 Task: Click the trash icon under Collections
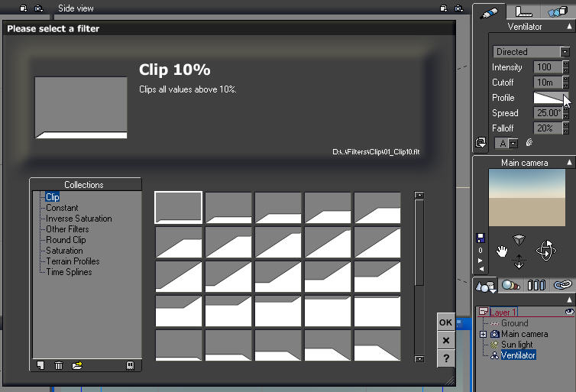[x=59, y=365]
